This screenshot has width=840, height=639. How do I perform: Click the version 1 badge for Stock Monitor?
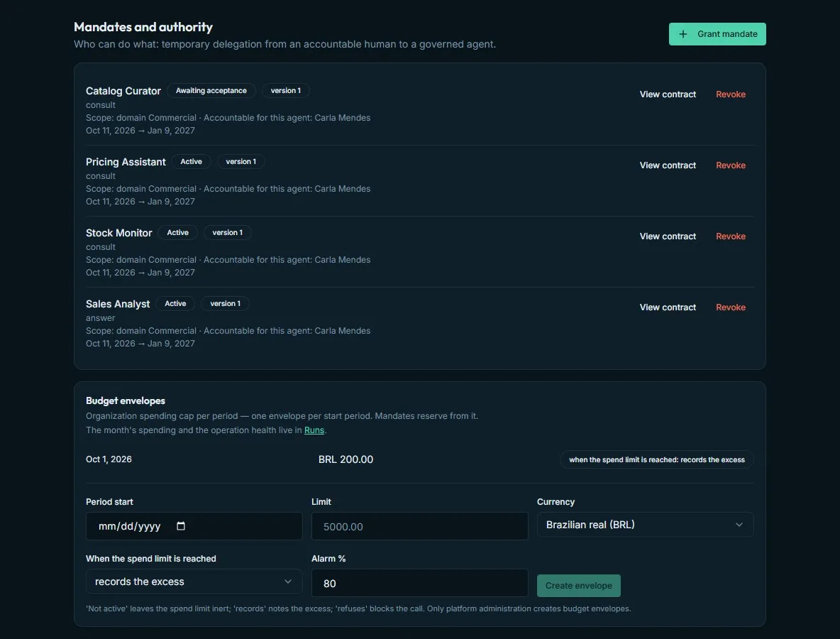click(x=227, y=233)
